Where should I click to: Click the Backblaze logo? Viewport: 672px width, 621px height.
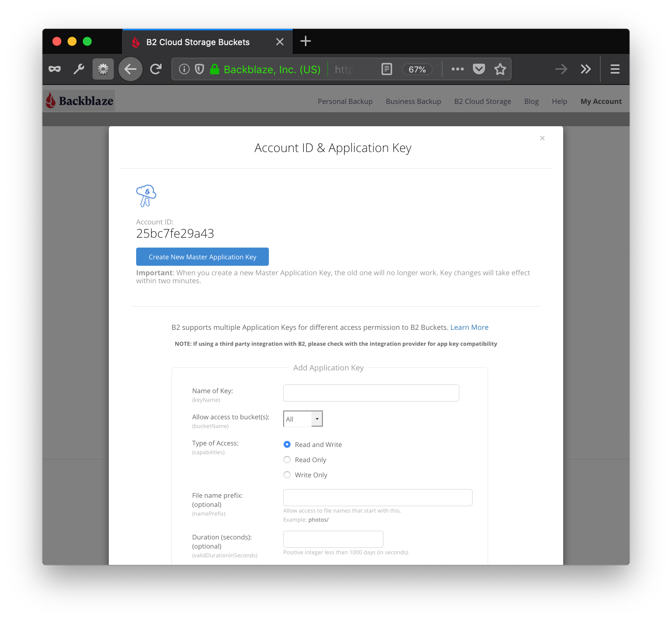point(79,101)
